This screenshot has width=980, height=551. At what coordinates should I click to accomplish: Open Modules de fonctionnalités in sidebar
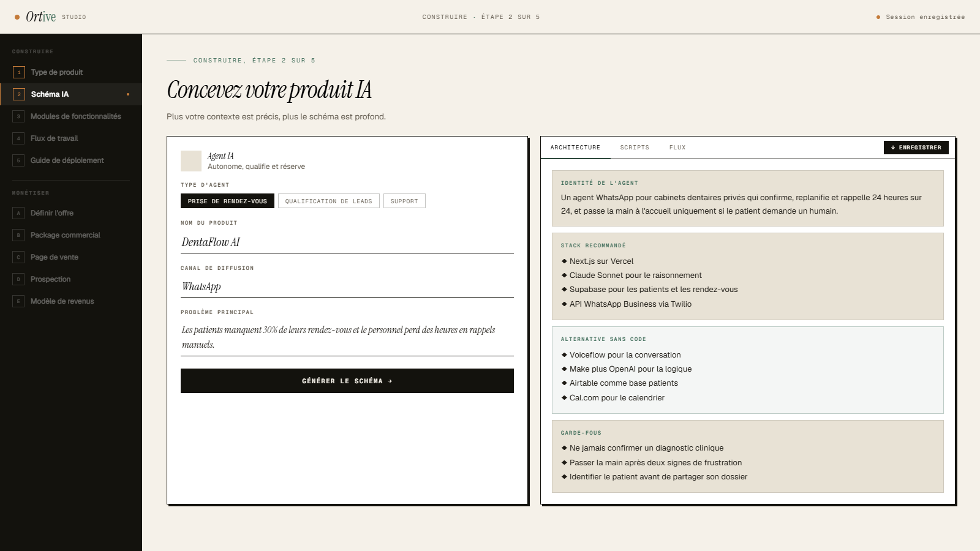click(x=71, y=116)
